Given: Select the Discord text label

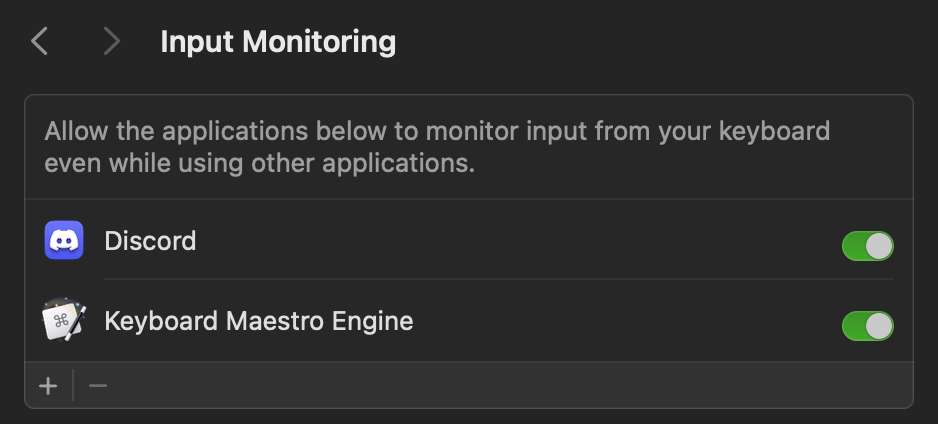Looking at the screenshot, I should [x=150, y=241].
